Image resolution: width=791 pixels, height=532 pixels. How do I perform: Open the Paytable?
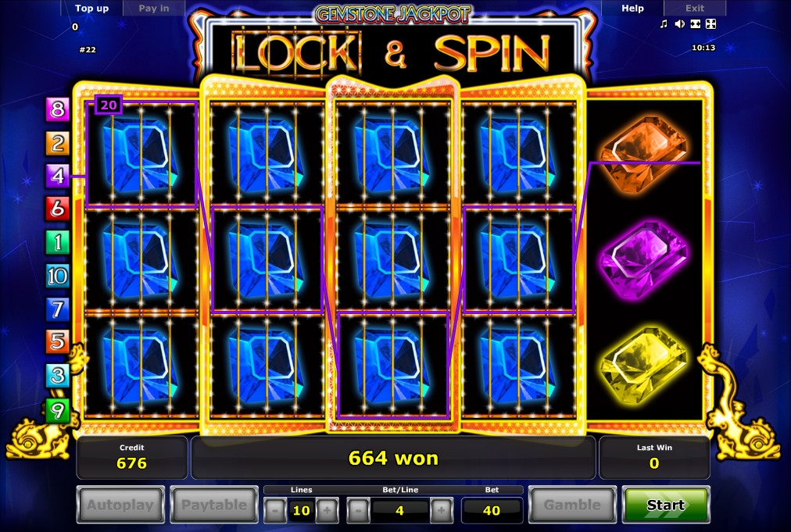coord(214,505)
